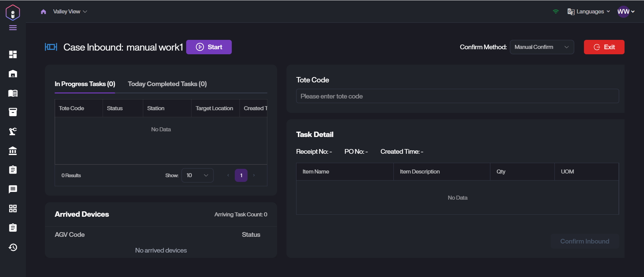Screen dimensions: 644x277
Task: Open the warehouse icon in sidebar
Action: point(13,74)
